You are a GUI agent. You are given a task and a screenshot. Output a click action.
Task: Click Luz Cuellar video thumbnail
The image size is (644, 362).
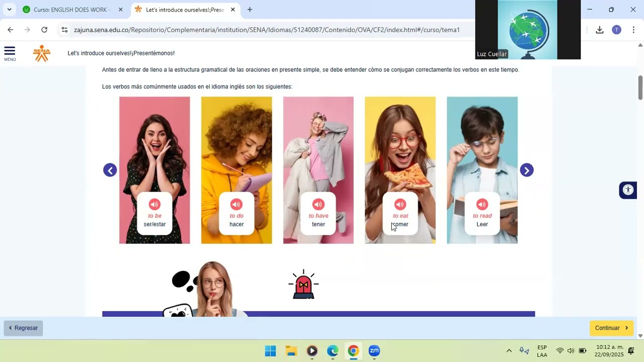528,30
